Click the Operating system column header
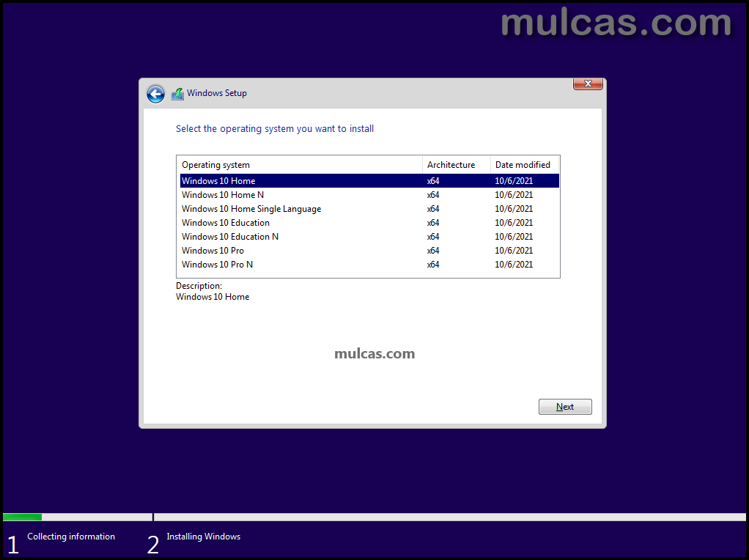This screenshot has width=749, height=560. click(216, 165)
